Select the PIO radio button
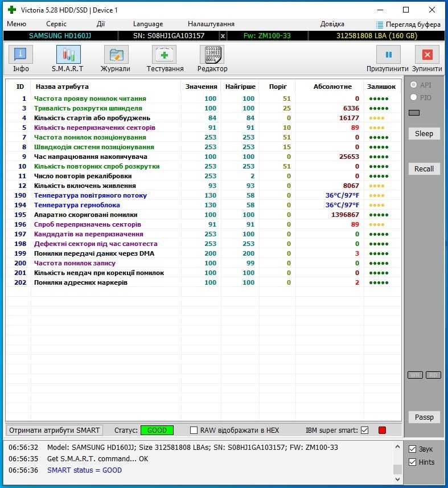The width and height of the screenshot is (448, 488). 413,97
